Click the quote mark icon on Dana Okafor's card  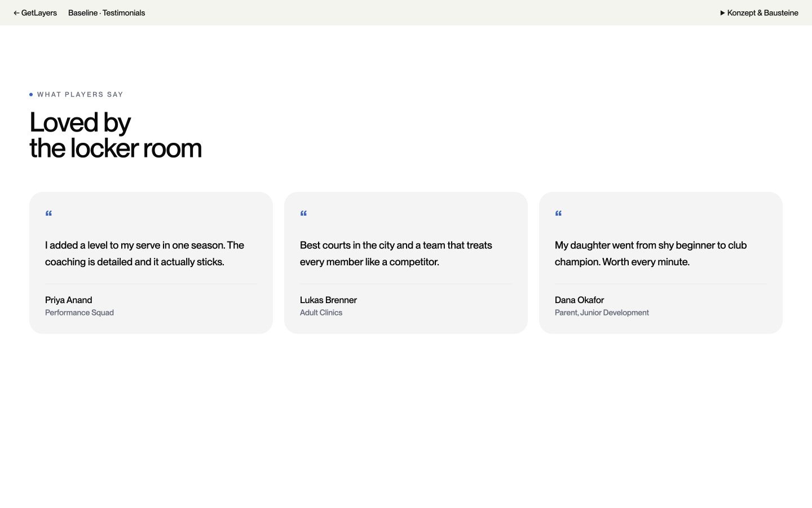point(558,214)
